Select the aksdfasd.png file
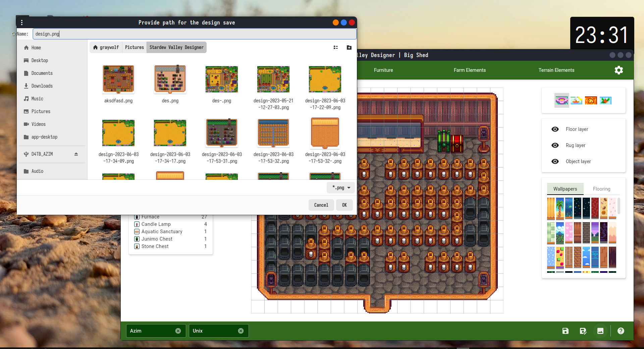The height and width of the screenshot is (349, 644). pos(118,84)
